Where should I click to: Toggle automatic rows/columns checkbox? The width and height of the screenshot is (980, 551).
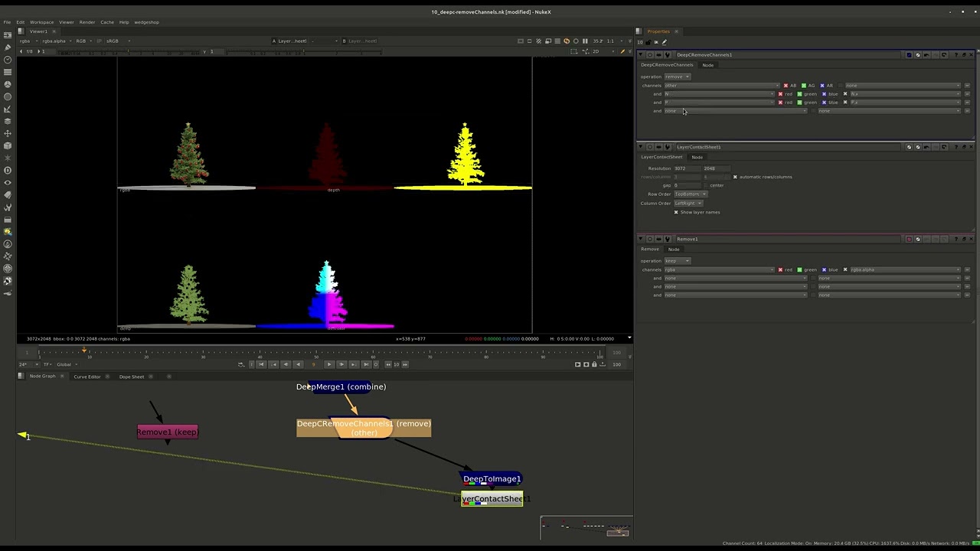[735, 177]
